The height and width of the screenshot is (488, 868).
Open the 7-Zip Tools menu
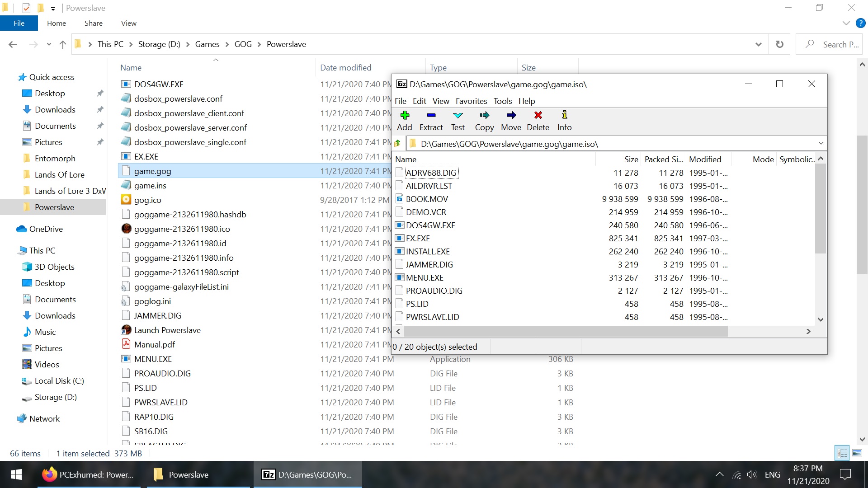point(503,101)
